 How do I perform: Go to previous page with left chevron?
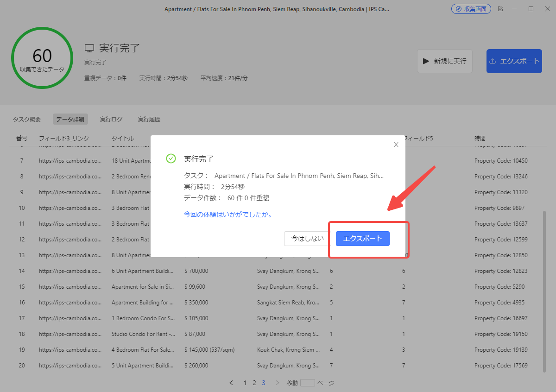click(x=231, y=383)
